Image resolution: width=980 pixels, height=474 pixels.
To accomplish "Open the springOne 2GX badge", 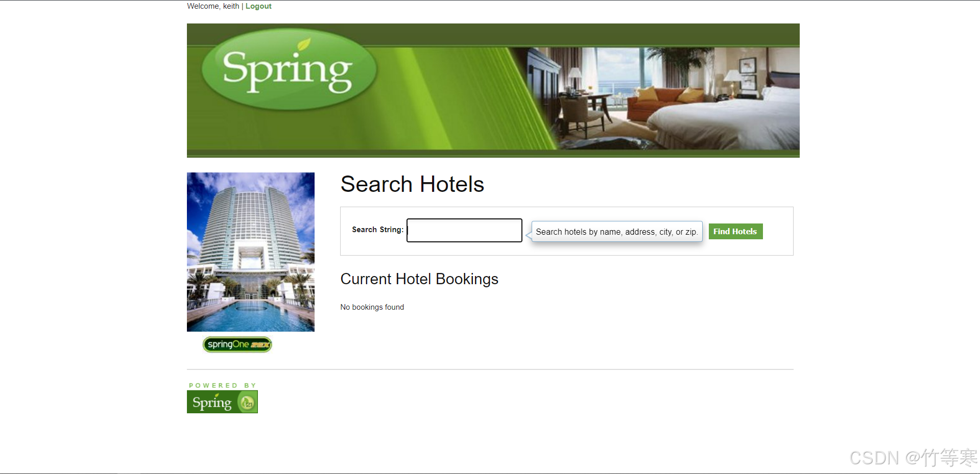I will pyautogui.click(x=237, y=344).
